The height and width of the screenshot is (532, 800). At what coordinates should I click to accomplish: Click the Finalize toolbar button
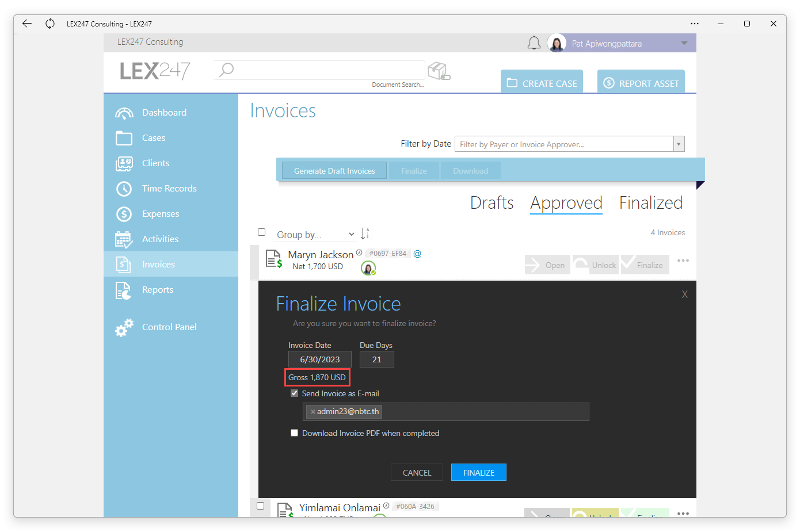pos(414,171)
